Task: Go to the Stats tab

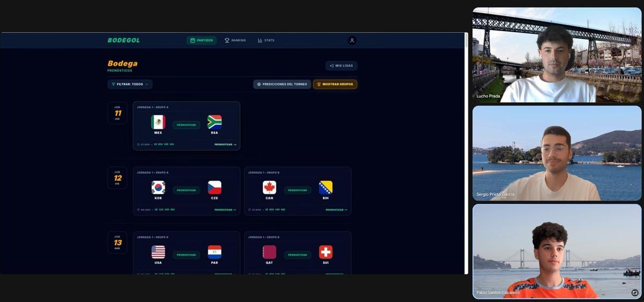Action: (x=266, y=40)
